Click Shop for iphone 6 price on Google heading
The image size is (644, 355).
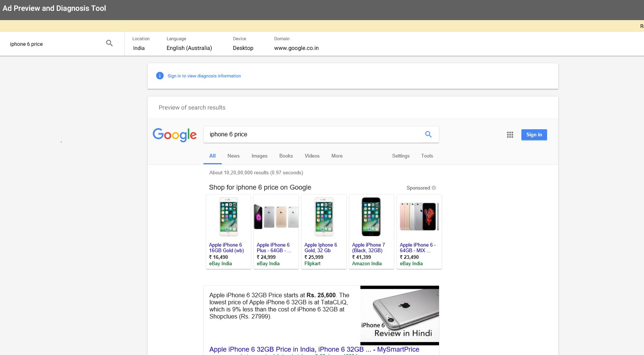[x=260, y=187]
